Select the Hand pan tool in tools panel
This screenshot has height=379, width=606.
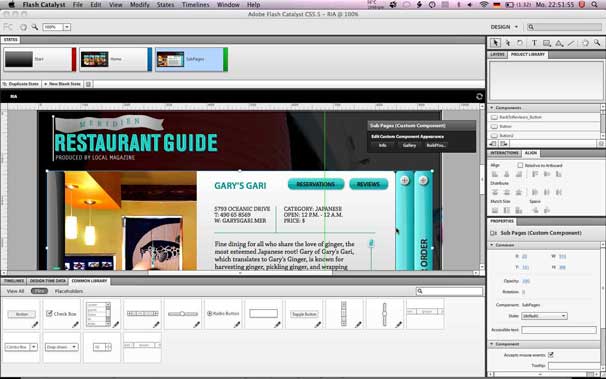[585, 43]
